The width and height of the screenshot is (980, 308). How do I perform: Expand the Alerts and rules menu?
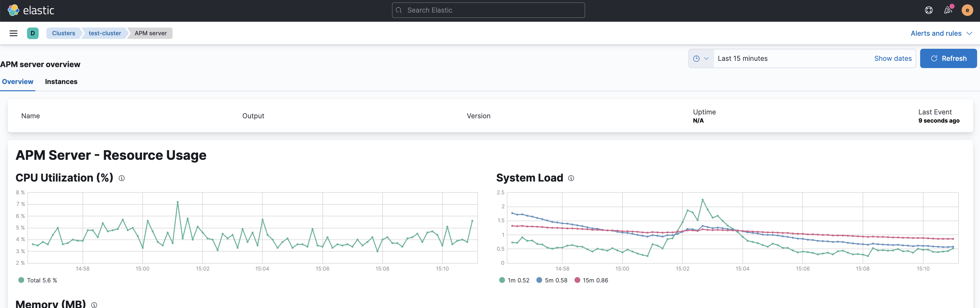[941, 34]
